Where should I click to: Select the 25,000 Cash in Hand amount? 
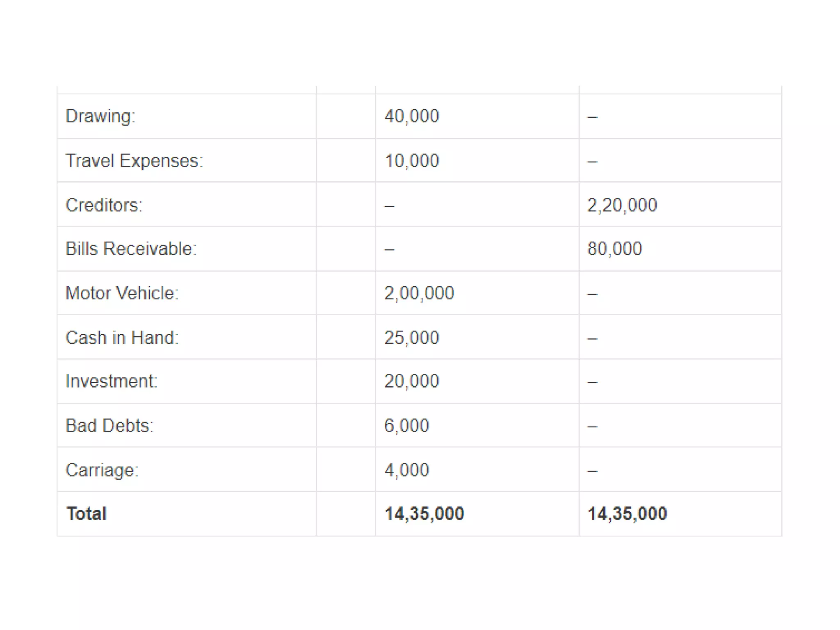tap(411, 338)
